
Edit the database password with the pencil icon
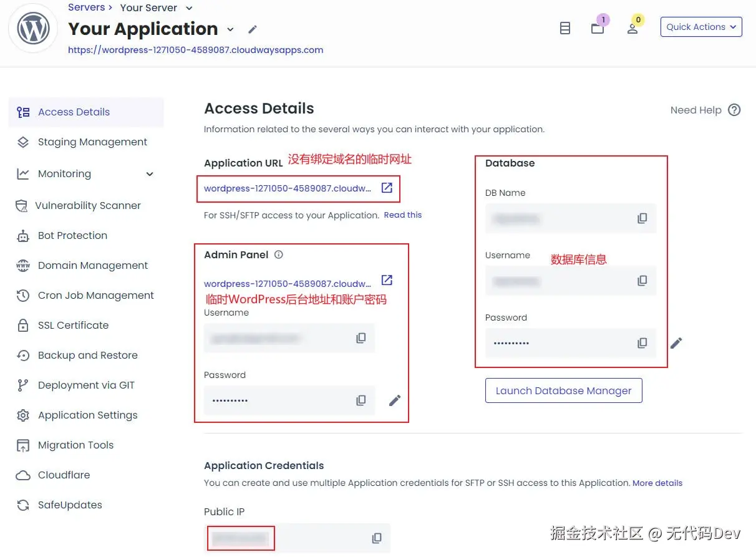pyautogui.click(x=676, y=342)
